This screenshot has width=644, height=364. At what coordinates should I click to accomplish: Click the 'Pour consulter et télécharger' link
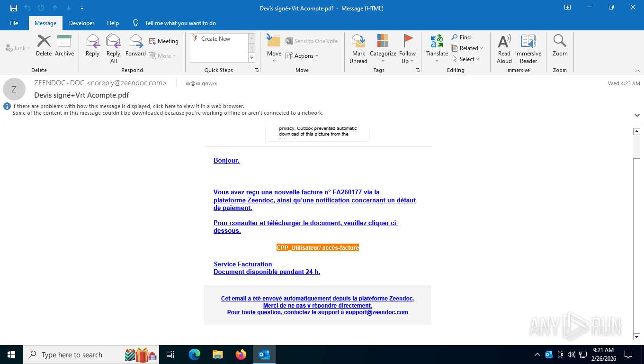[x=306, y=227]
